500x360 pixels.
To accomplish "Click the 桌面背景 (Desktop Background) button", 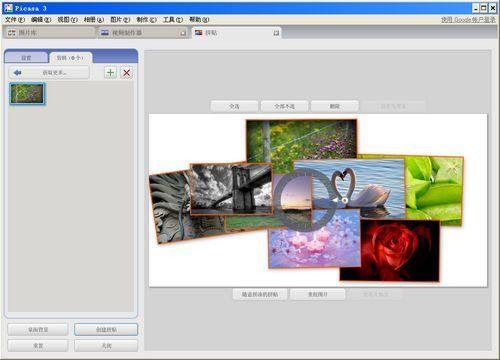I will pyautogui.click(x=38, y=330).
